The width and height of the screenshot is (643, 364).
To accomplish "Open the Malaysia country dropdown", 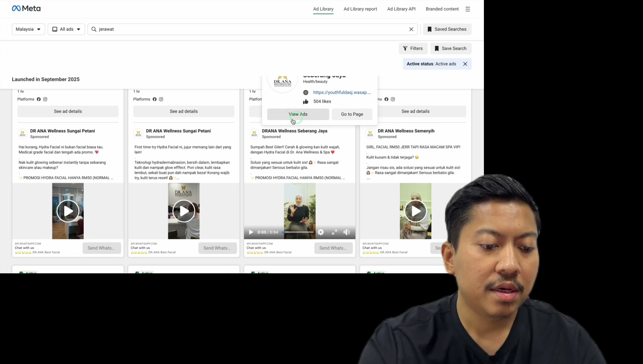I will 28,29.
